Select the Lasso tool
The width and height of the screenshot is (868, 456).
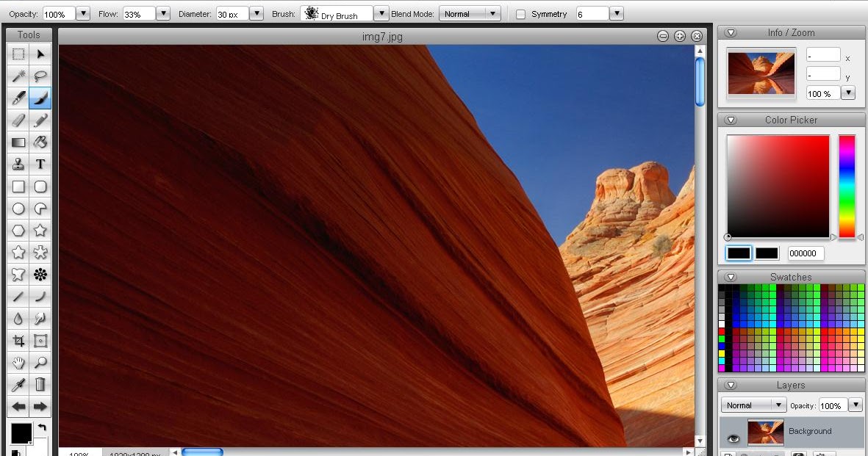[x=40, y=76]
